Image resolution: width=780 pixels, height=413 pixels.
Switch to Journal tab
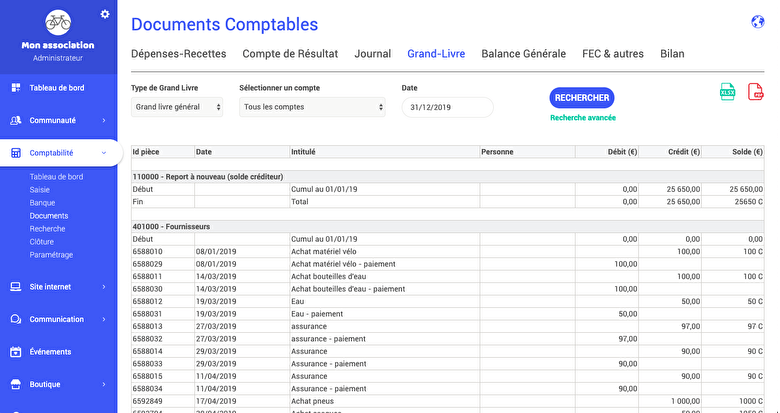373,54
